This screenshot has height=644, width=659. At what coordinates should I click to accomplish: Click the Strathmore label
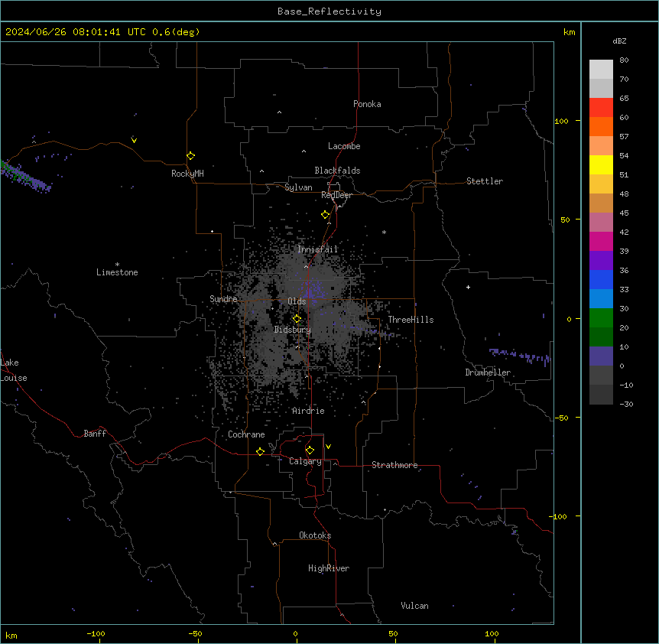click(394, 465)
